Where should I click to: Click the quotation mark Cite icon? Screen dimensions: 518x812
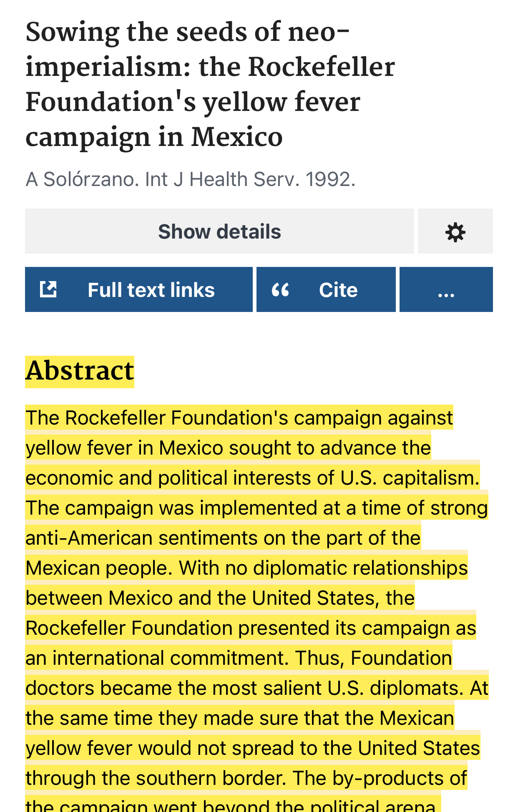(x=280, y=289)
